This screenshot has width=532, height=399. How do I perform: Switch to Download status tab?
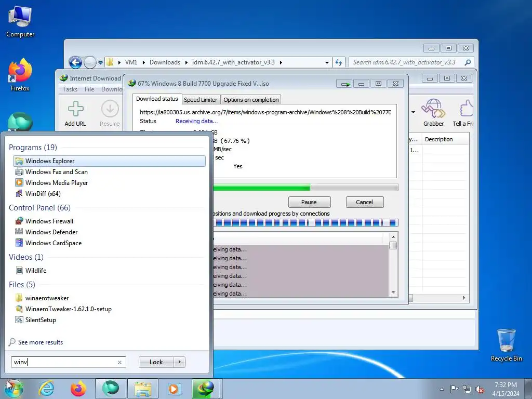click(157, 99)
